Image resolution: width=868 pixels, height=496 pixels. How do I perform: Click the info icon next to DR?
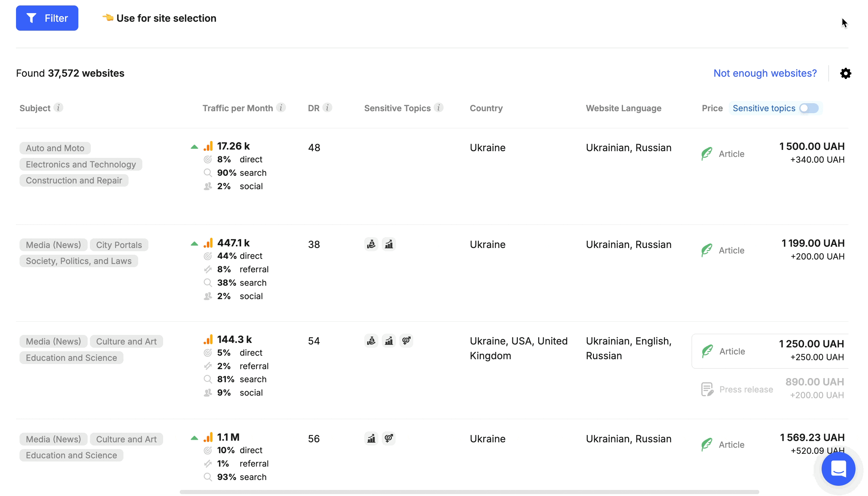[328, 107]
